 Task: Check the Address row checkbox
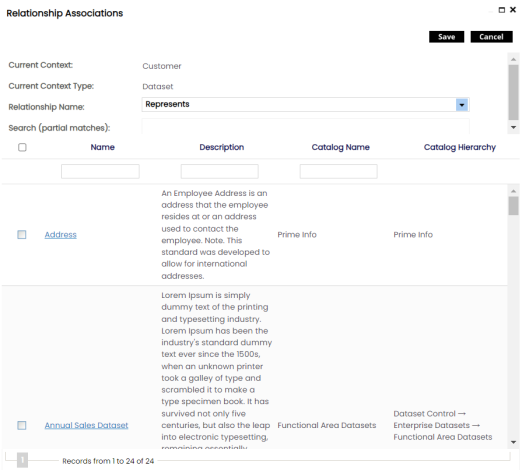22,235
